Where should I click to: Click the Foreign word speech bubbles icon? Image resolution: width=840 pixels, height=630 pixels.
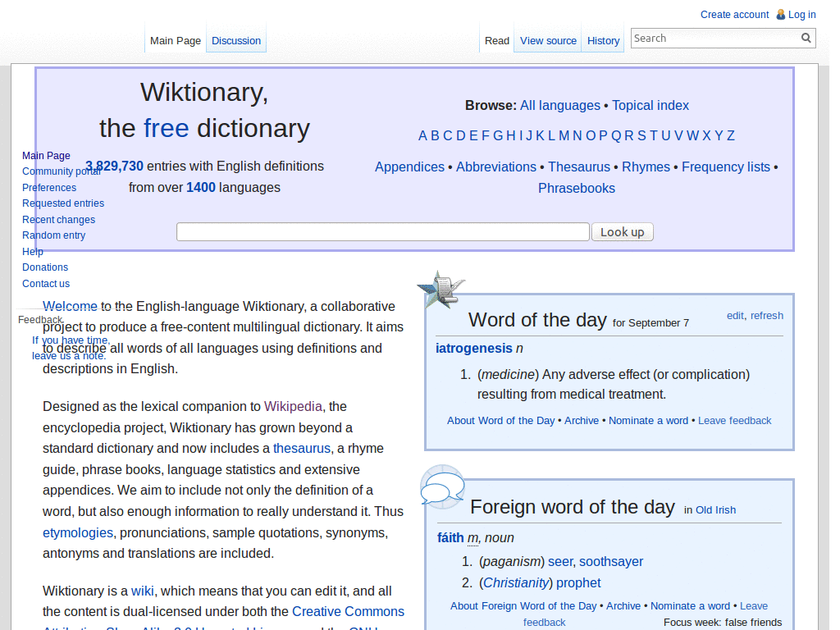(x=442, y=486)
